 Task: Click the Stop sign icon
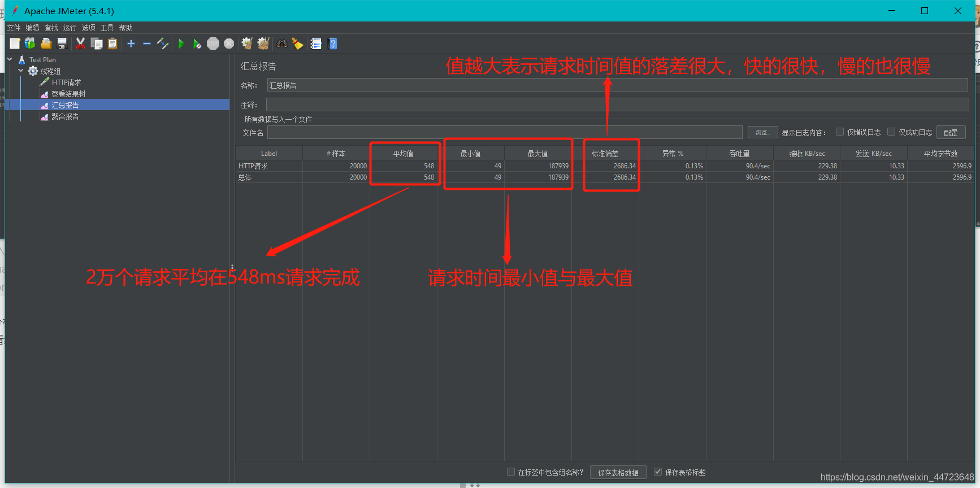coord(213,43)
